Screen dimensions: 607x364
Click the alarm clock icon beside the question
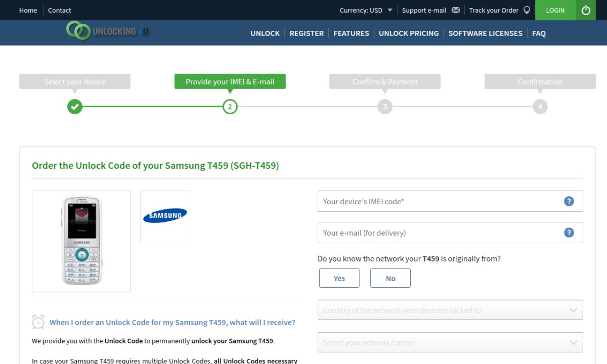click(38, 322)
